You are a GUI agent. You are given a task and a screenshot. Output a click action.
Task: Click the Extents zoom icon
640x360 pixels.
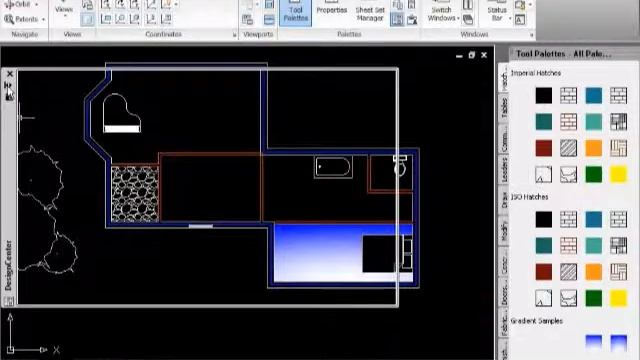coord(9,19)
